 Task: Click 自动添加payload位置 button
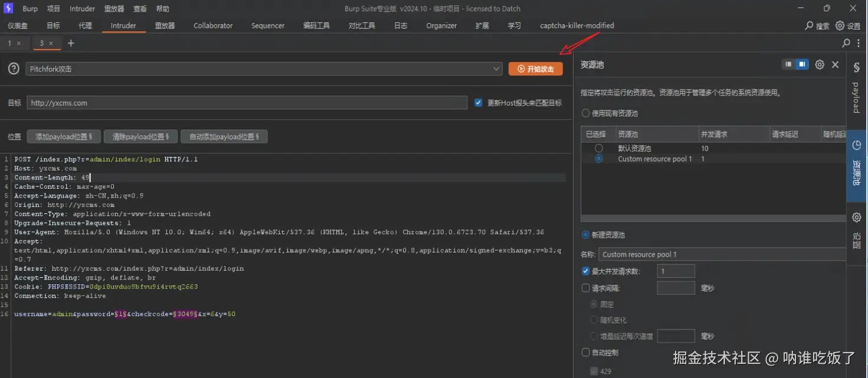pyautogui.click(x=224, y=137)
